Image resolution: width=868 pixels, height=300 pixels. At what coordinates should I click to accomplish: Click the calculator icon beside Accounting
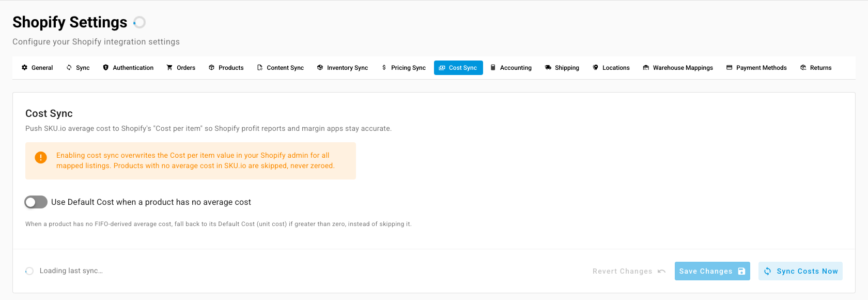click(x=493, y=68)
